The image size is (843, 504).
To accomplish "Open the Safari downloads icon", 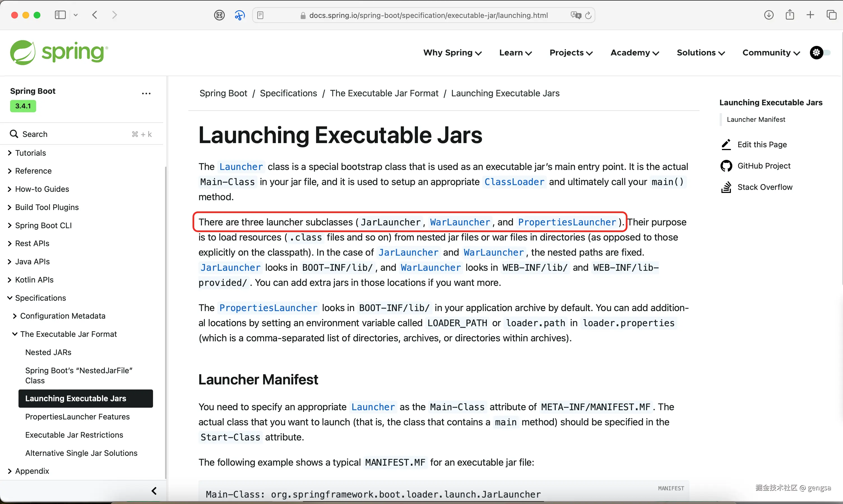I will (768, 15).
